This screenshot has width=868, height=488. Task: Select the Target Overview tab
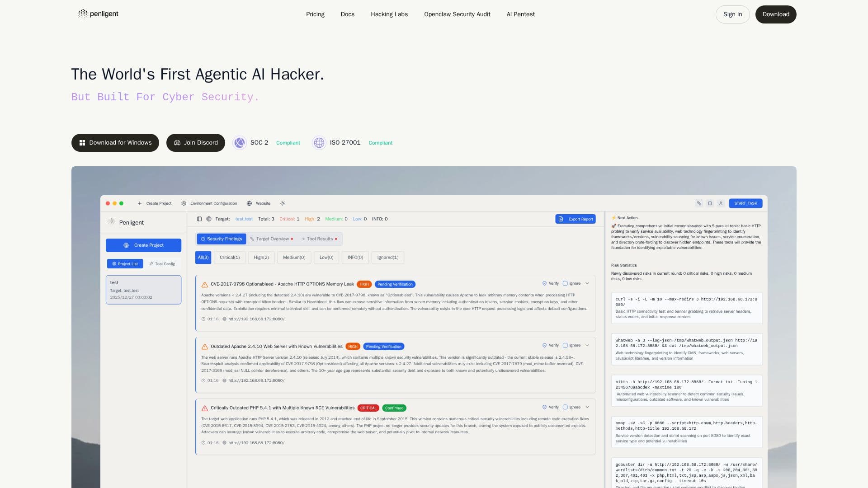[x=272, y=239]
